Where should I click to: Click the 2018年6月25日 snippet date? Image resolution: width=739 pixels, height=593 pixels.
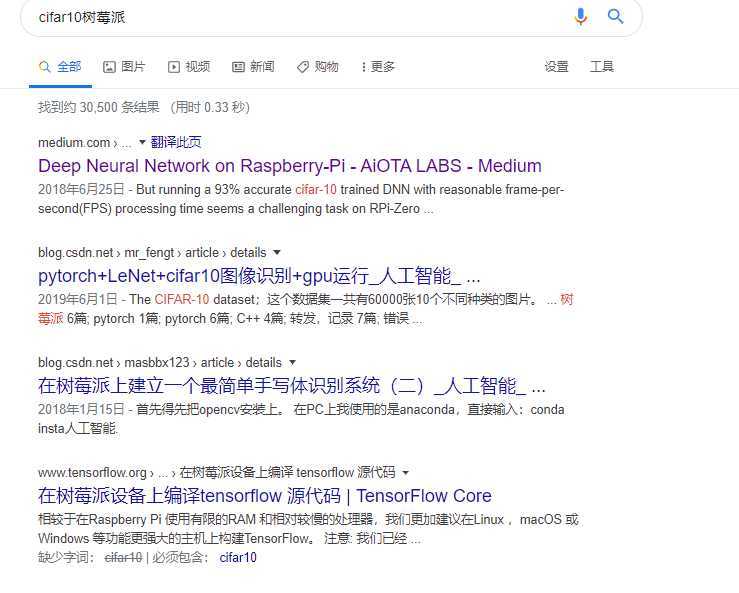tap(81, 189)
